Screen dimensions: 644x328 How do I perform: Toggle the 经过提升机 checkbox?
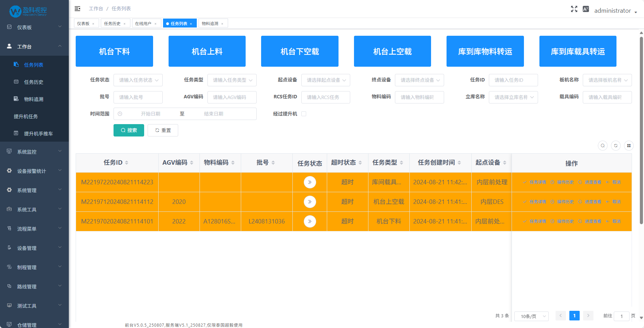[304, 114]
